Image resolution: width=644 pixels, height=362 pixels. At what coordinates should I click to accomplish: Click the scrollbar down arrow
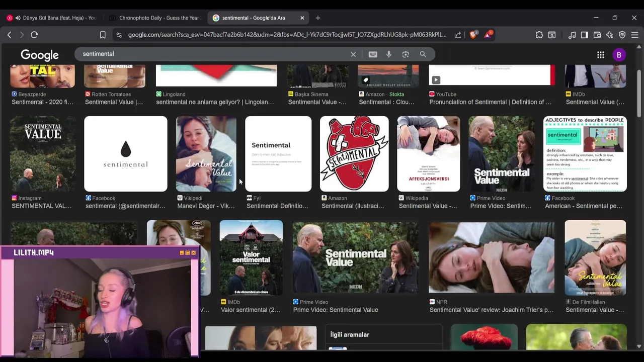tap(639, 346)
